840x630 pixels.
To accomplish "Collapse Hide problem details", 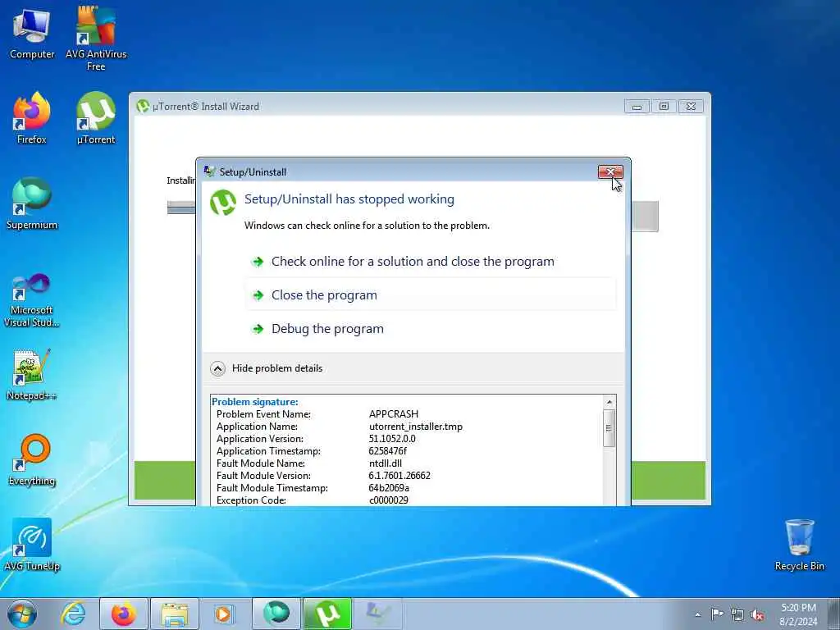I will (267, 368).
